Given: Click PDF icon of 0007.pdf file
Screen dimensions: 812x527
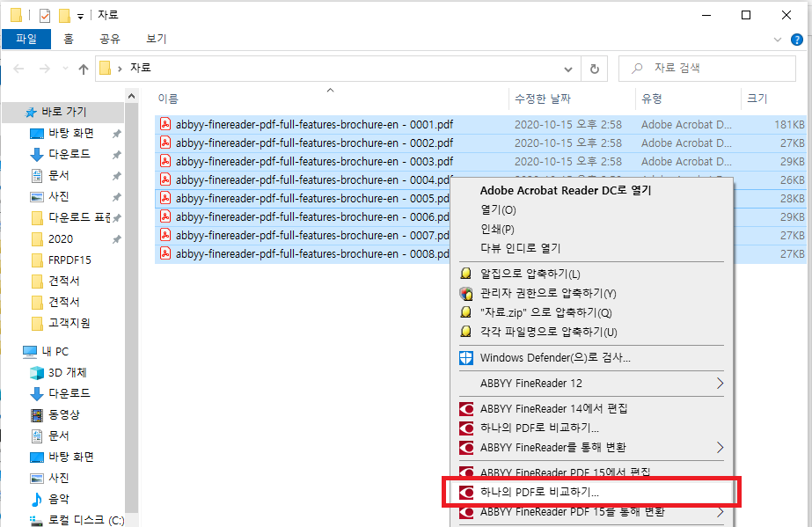Looking at the screenshot, I should tap(165, 236).
